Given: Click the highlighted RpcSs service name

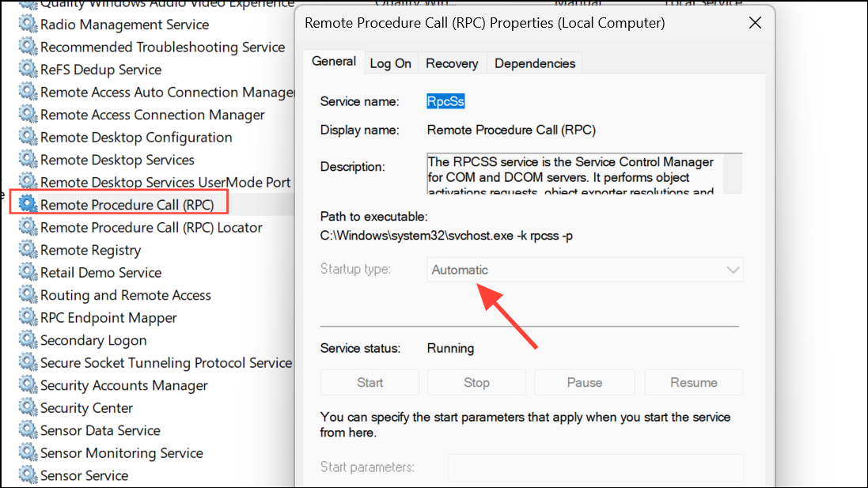Looking at the screenshot, I should click(445, 101).
